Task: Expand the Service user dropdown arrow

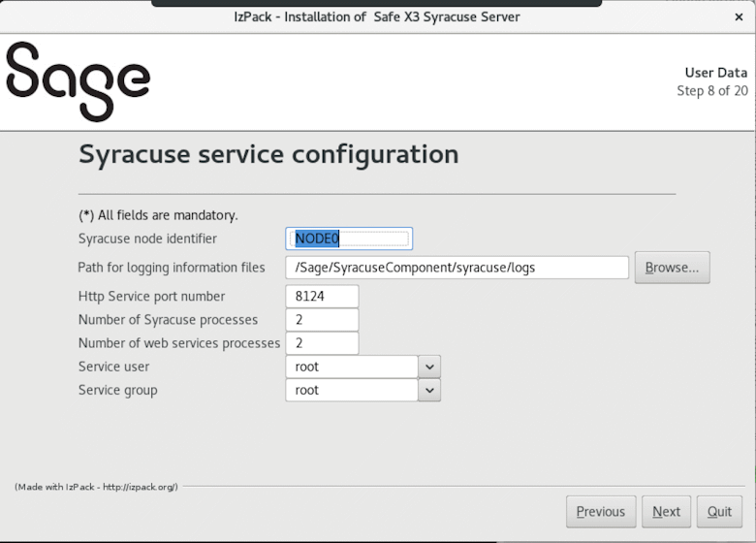Action: tap(429, 367)
